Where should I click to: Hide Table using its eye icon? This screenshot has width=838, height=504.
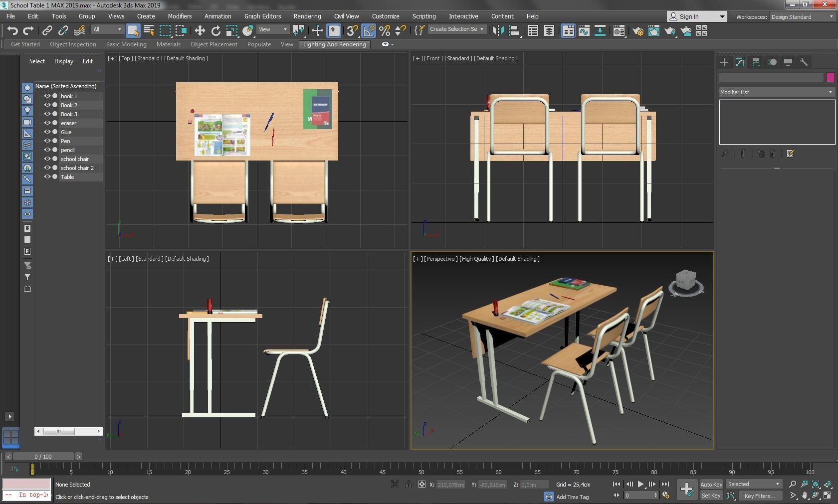click(47, 176)
